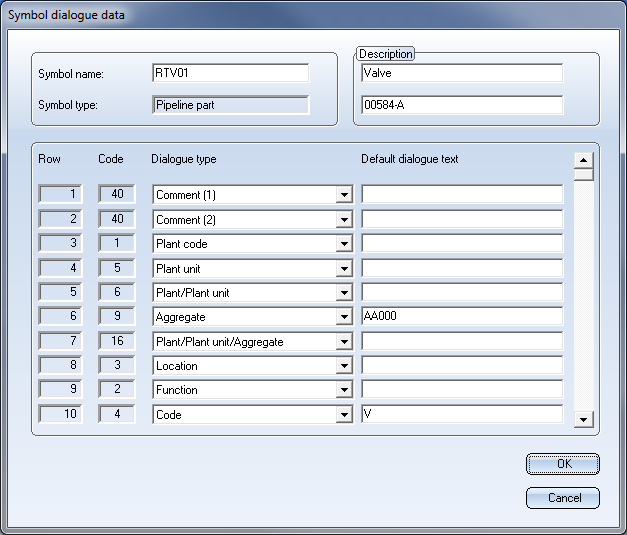Expand the Code dialogue type dropdown
This screenshot has width=627, height=535.
(344, 414)
